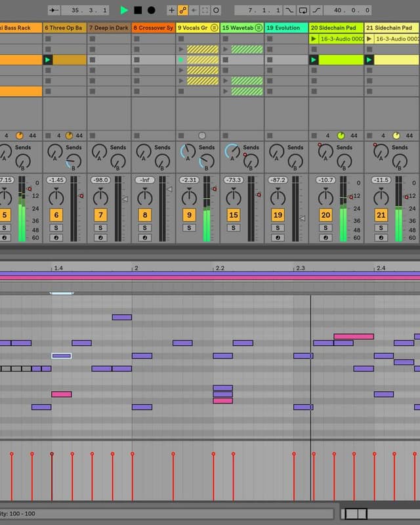The image size is (420, 525).
Task: Launch the playing clip on Three Op Ba
Action: (48, 60)
